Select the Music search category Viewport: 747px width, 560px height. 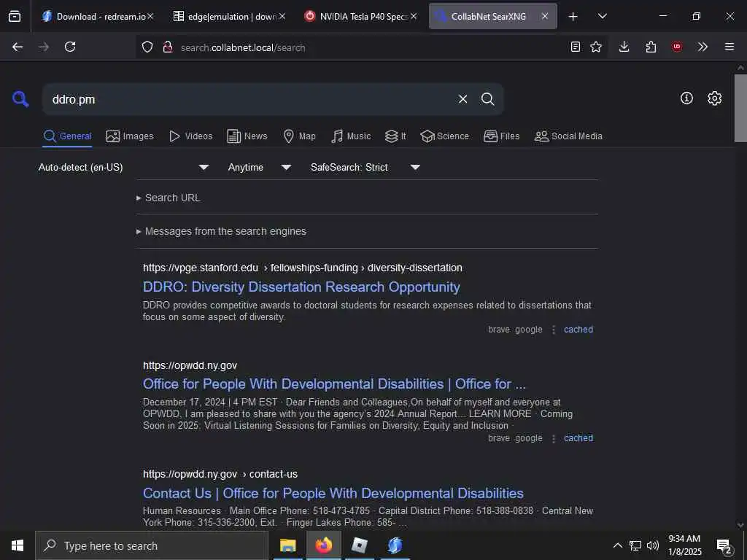click(351, 136)
